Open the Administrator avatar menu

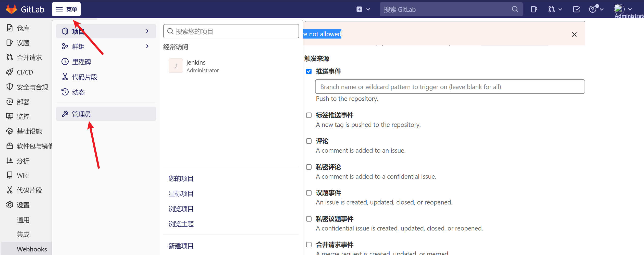(619, 9)
